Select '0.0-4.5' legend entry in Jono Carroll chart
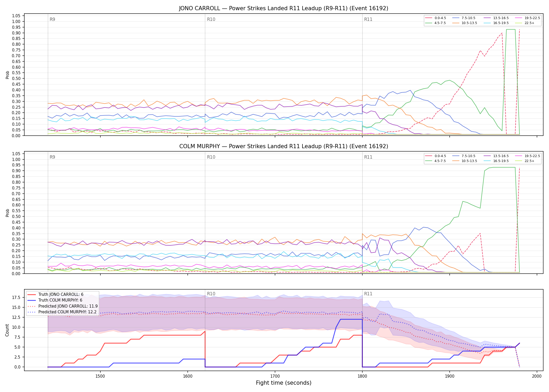Viewport: 549px width, 392px height. pyautogui.click(x=436, y=18)
